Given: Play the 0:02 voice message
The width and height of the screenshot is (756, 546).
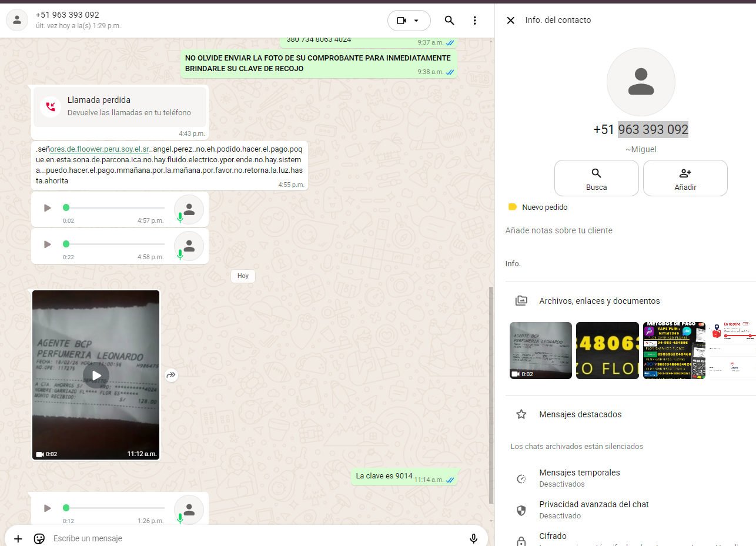Looking at the screenshot, I should pos(48,208).
